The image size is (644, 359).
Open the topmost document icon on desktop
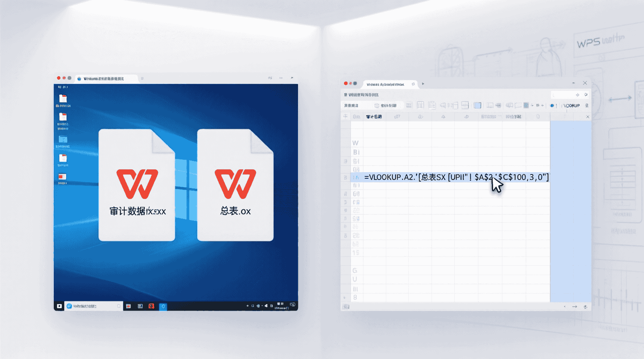(63, 99)
